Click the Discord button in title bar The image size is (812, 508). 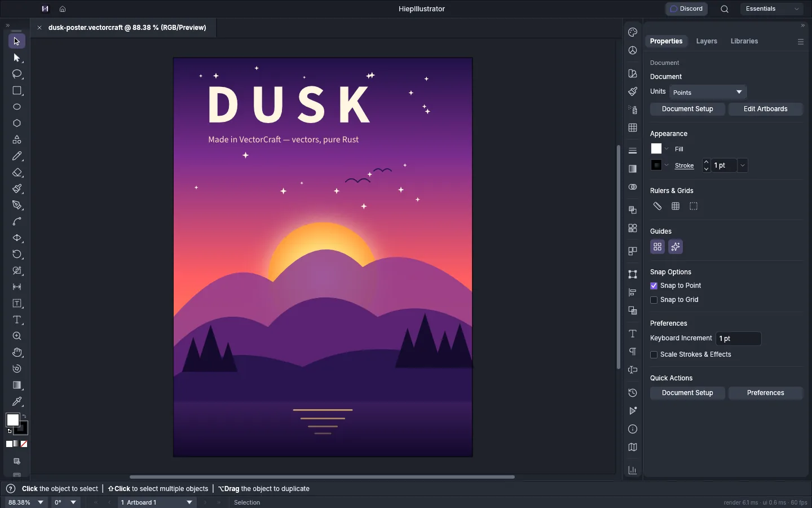687,9
